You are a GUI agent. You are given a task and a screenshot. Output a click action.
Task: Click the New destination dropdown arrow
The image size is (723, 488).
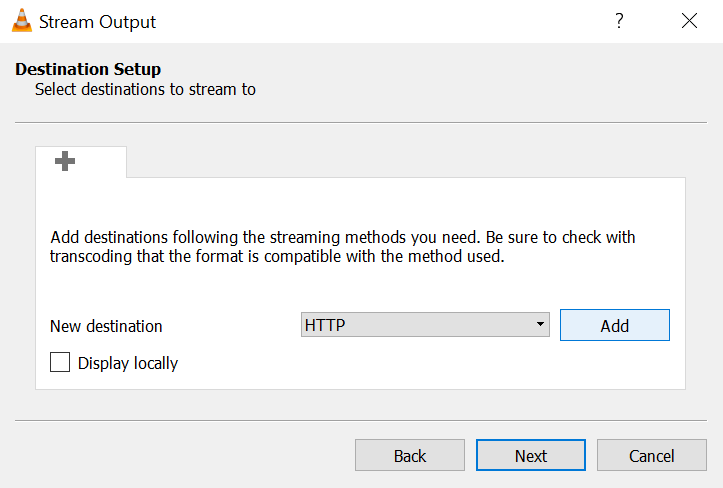click(540, 325)
